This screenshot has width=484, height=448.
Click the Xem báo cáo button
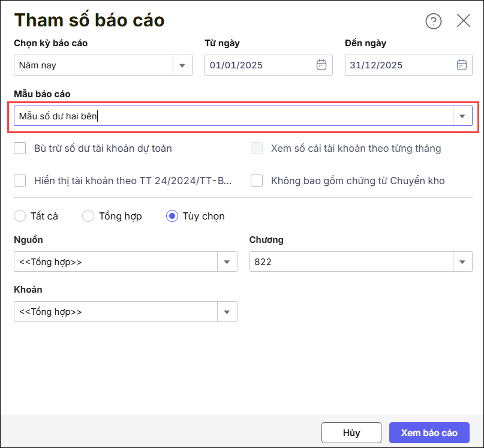tap(429, 432)
